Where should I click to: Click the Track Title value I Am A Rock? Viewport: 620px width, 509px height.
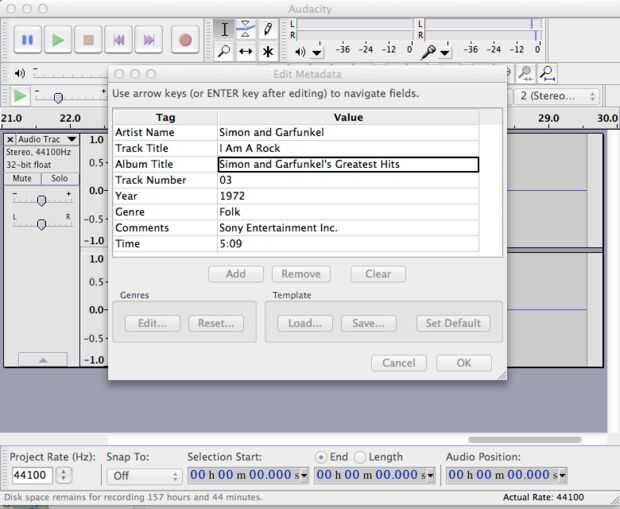(348, 148)
